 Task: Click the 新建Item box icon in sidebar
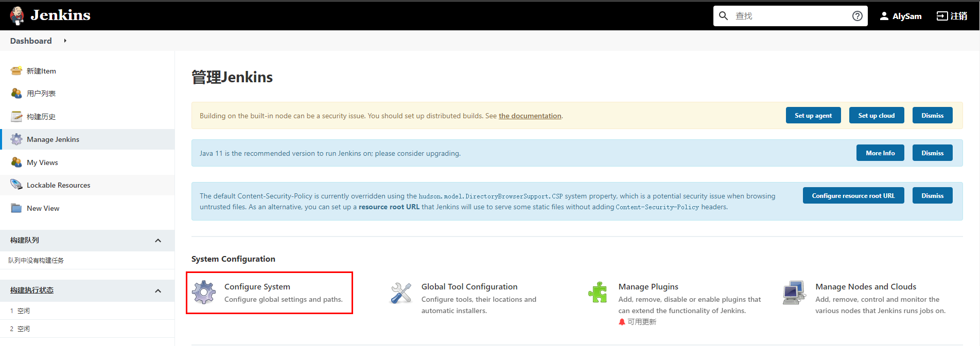coord(16,71)
